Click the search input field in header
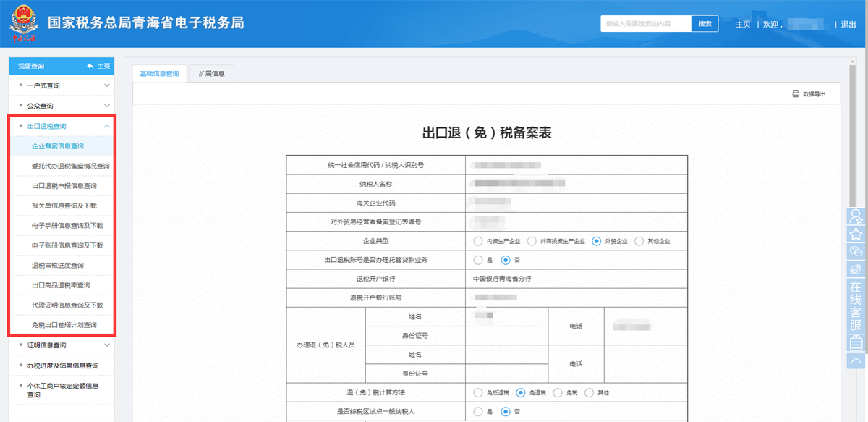 point(645,24)
